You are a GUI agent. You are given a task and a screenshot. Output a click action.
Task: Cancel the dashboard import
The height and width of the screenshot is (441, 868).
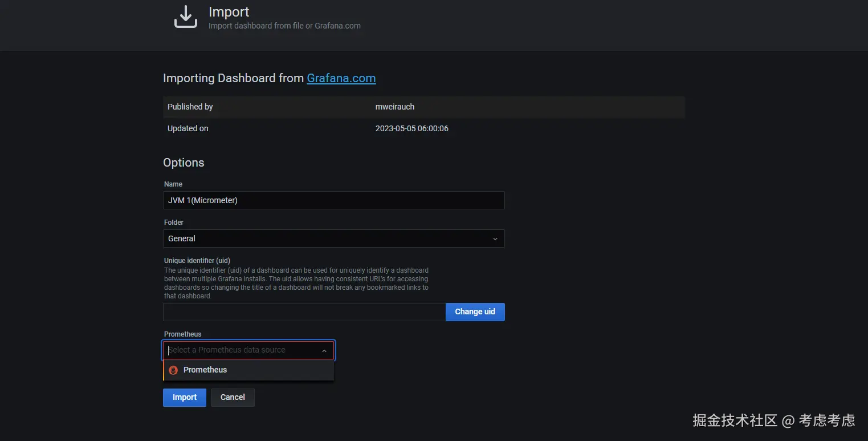pyautogui.click(x=233, y=398)
